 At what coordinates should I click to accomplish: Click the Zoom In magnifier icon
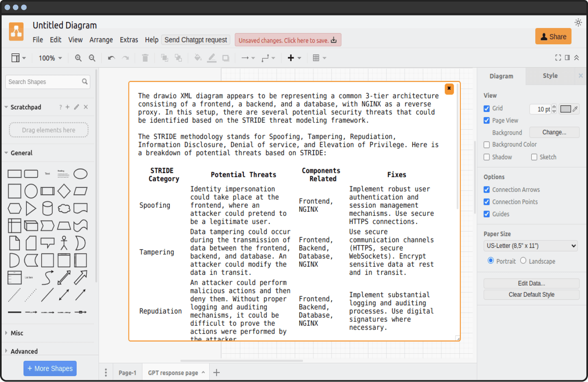tap(78, 58)
